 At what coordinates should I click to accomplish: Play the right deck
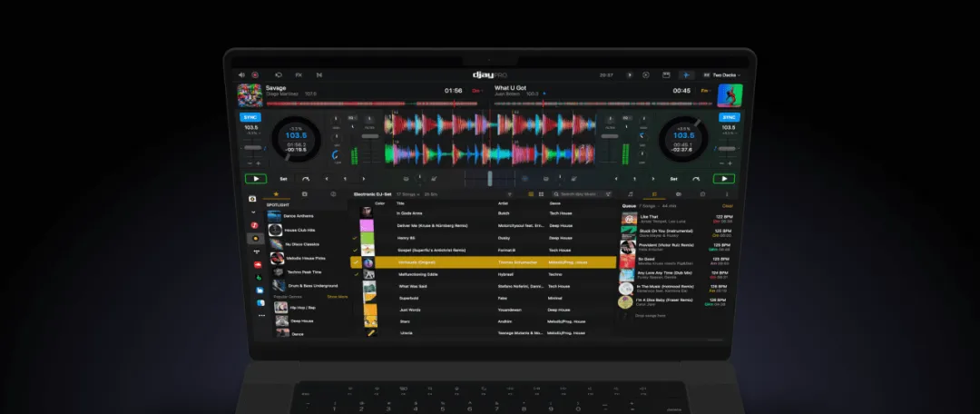724,179
